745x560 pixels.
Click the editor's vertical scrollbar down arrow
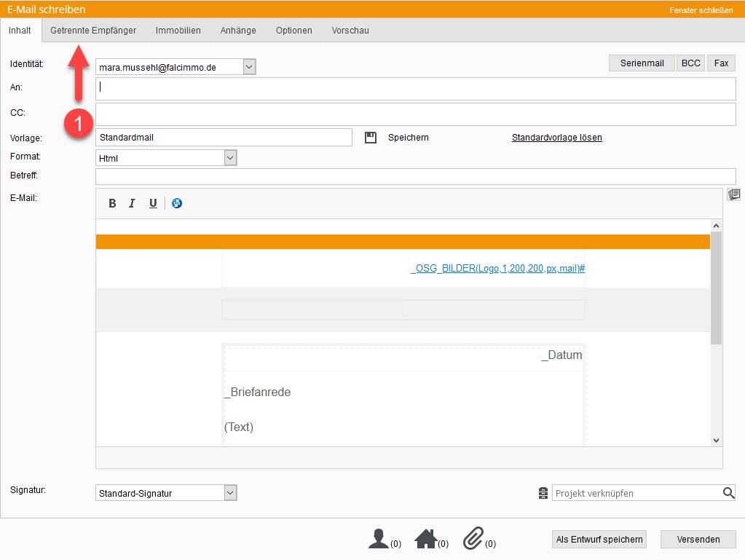pyautogui.click(x=716, y=440)
